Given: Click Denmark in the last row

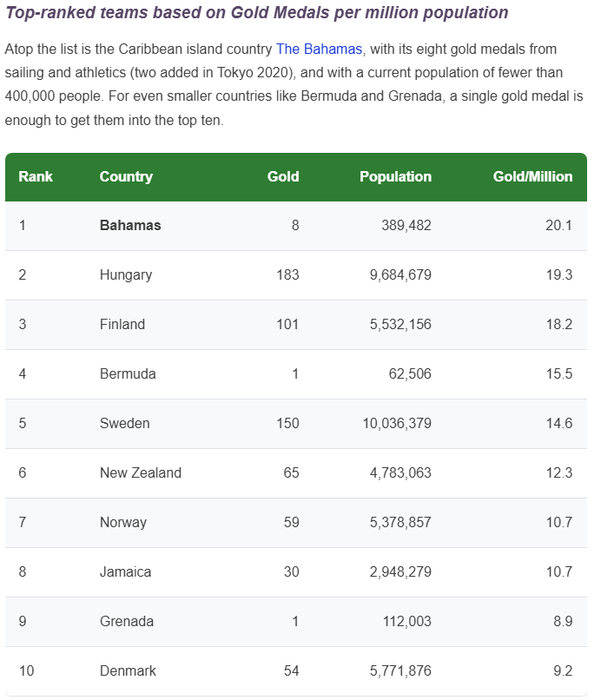Looking at the screenshot, I should click(x=129, y=670).
